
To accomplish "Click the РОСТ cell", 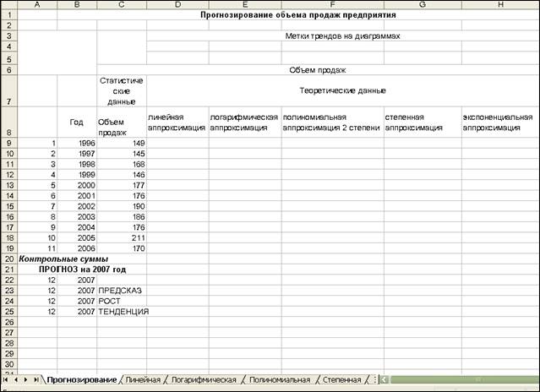I will (122, 301).
